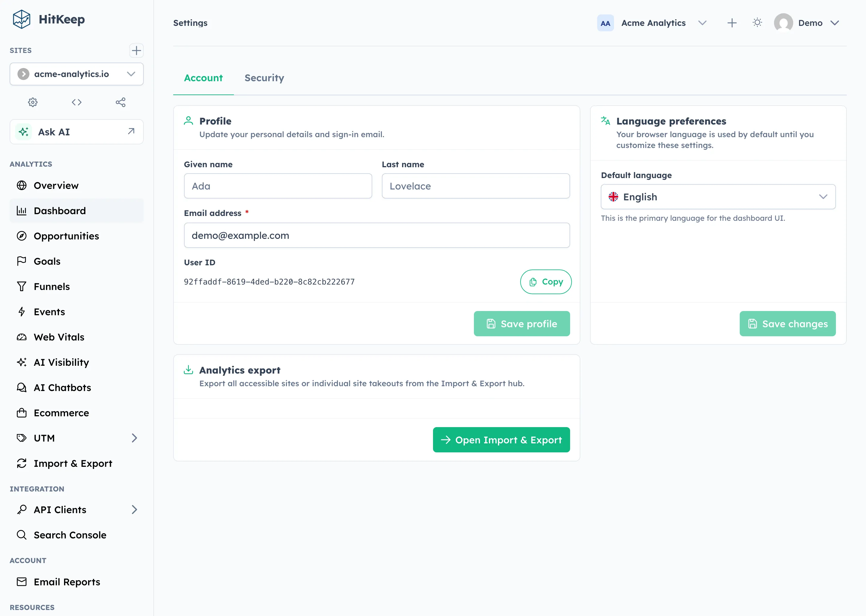Click the Profile person icon
This screenshot has width=866, height=616.
(189, 121)
